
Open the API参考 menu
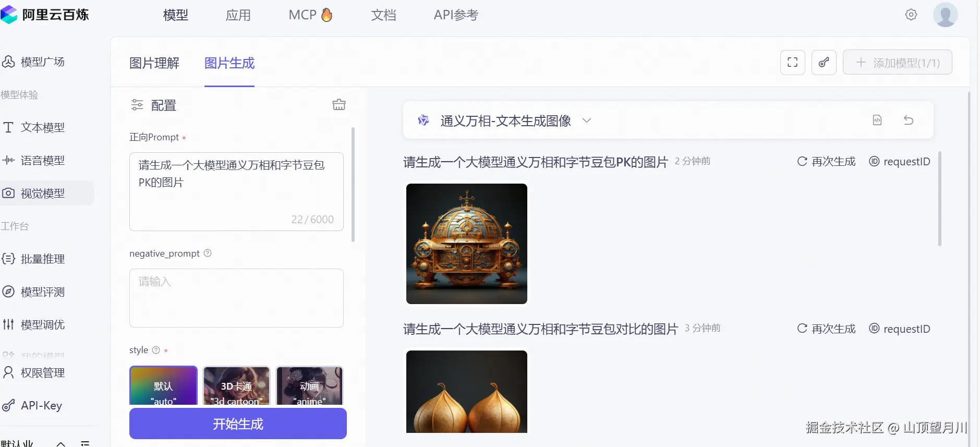tap(456, 15)
